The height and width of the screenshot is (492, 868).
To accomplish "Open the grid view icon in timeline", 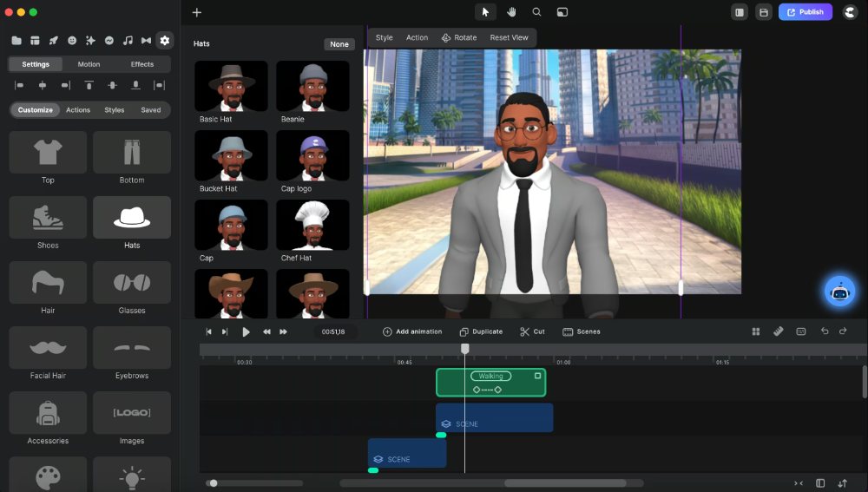I will pyautogui.click(x=756, y=331).
